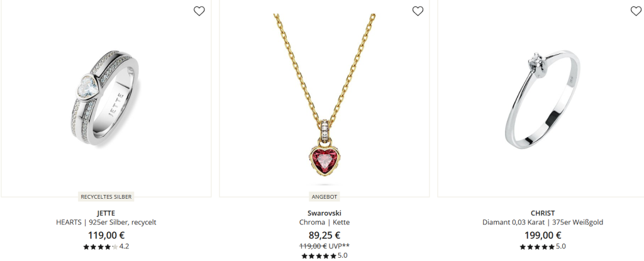Favorite the CHRIST diamond ring with heart icon

[636, 11]
